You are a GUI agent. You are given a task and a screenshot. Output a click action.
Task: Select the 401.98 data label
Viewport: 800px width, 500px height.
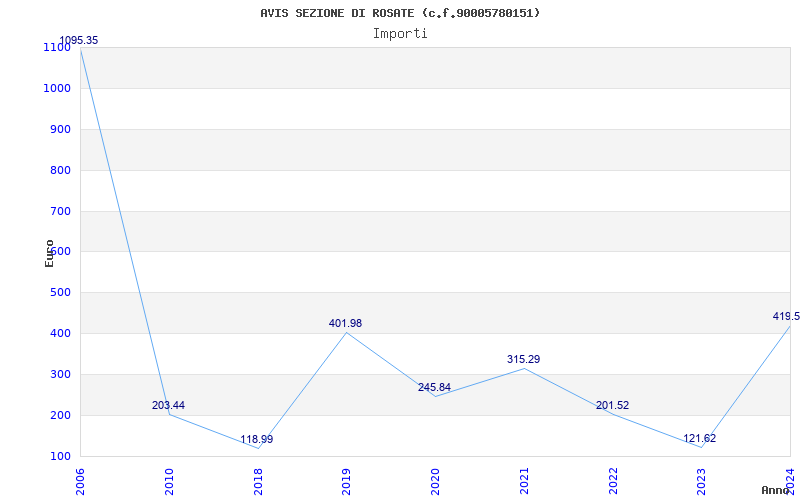pyautogui.click(x=345, y=323)
